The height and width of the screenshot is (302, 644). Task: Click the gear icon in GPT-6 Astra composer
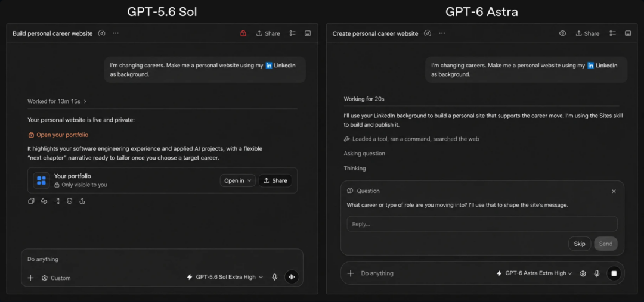point(583,273)
